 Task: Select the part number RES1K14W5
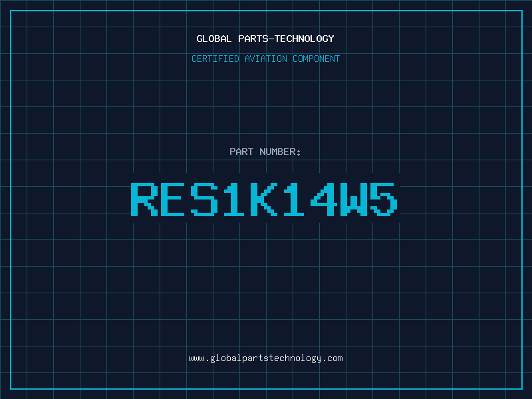click(264, 199)
